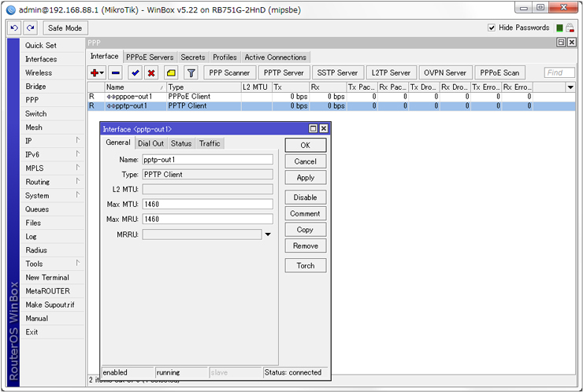Toggle the Safe Mode button
This screenshot has height=392, width=583.
(65, 28)
